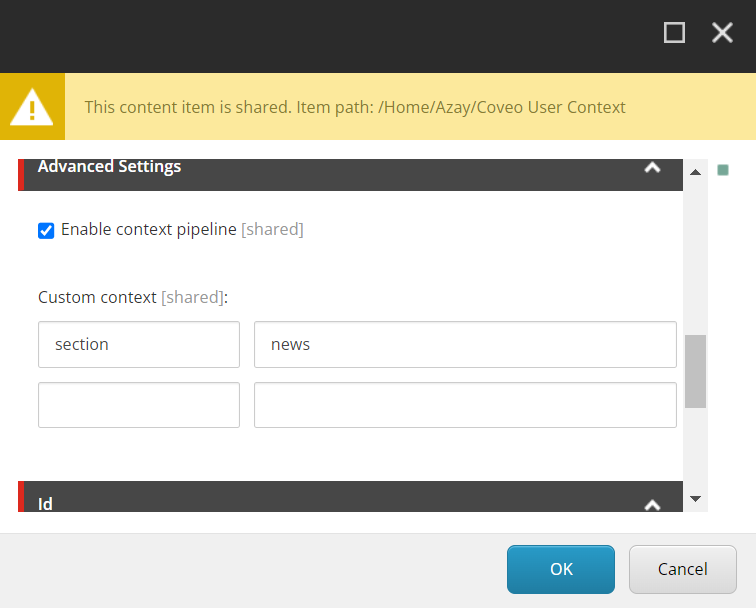Click the custom context value field 'news'
Image resolution: width=756 pixels, height=608 pixels.
[x=465, y=344]
